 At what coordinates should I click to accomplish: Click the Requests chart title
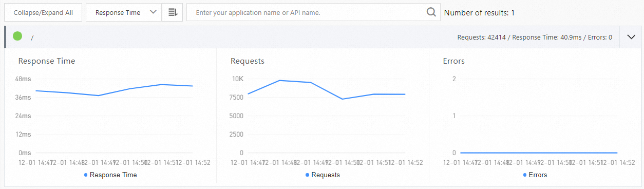(x=248, y=61)
